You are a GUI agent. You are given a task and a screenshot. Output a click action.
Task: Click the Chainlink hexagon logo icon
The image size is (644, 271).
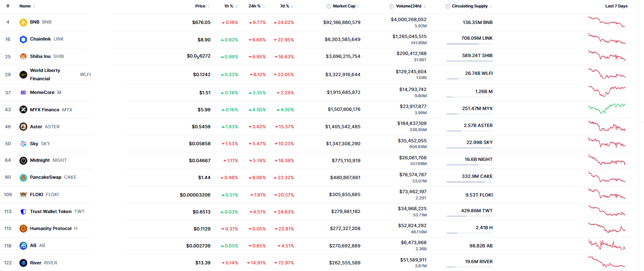23,39
